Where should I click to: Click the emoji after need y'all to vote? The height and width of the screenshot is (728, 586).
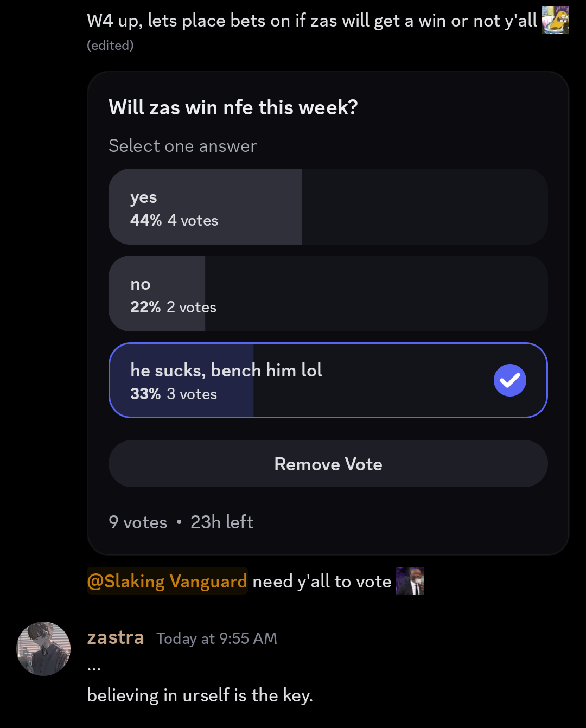[410, 581]
